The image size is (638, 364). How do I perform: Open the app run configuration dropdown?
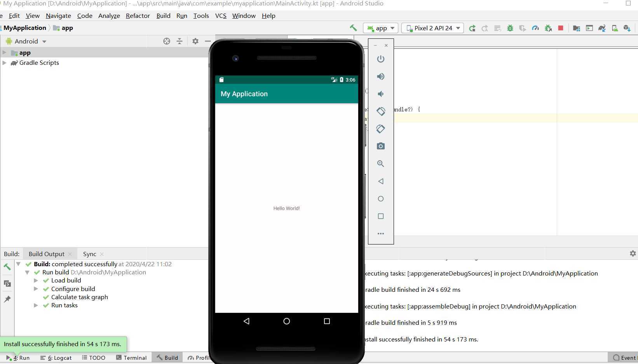pyautogui.click(x=380, y=28)
